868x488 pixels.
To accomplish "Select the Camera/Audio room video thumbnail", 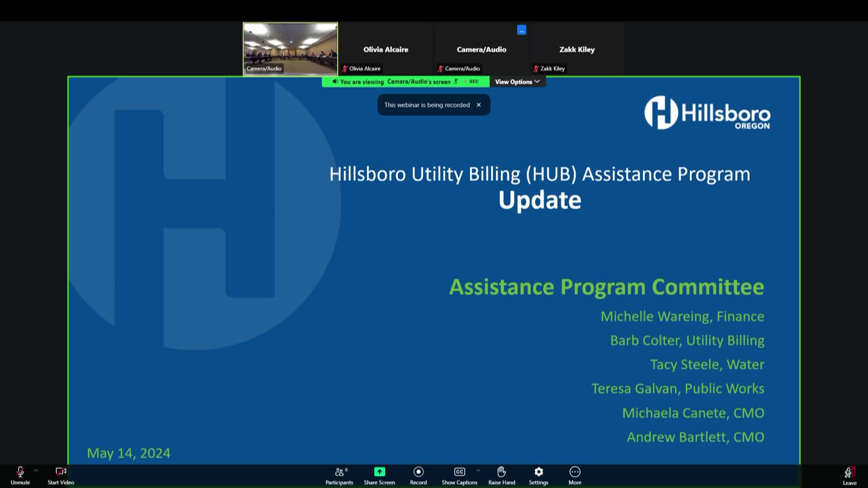I will click(x=290, y=49).
